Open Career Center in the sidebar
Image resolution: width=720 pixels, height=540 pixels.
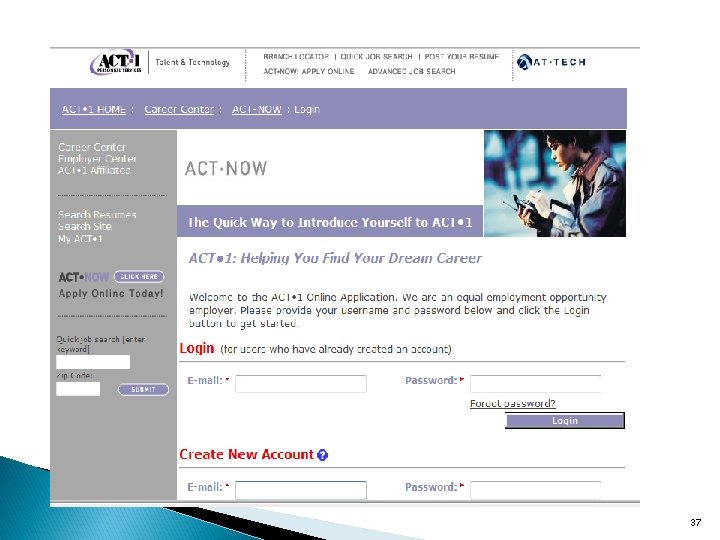pos(92,147)
